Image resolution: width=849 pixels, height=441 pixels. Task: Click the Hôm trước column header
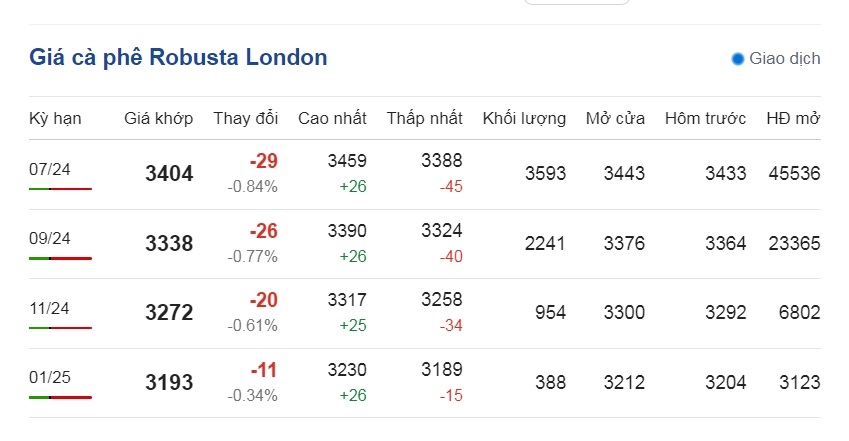coord(706,118)
